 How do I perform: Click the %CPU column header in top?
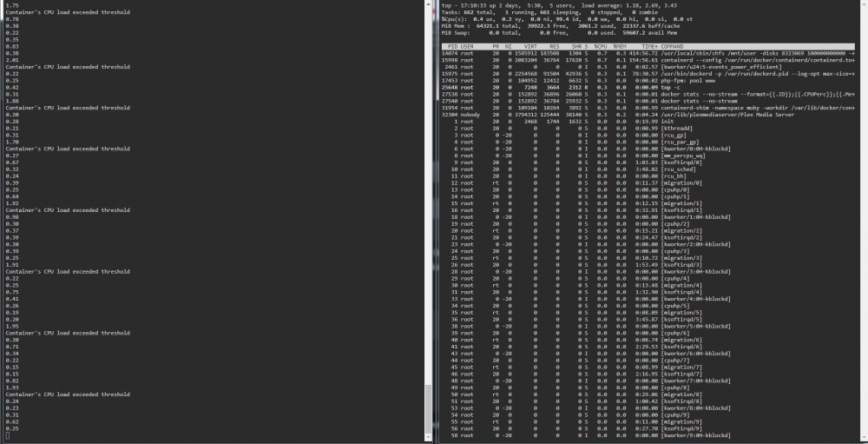601,47
